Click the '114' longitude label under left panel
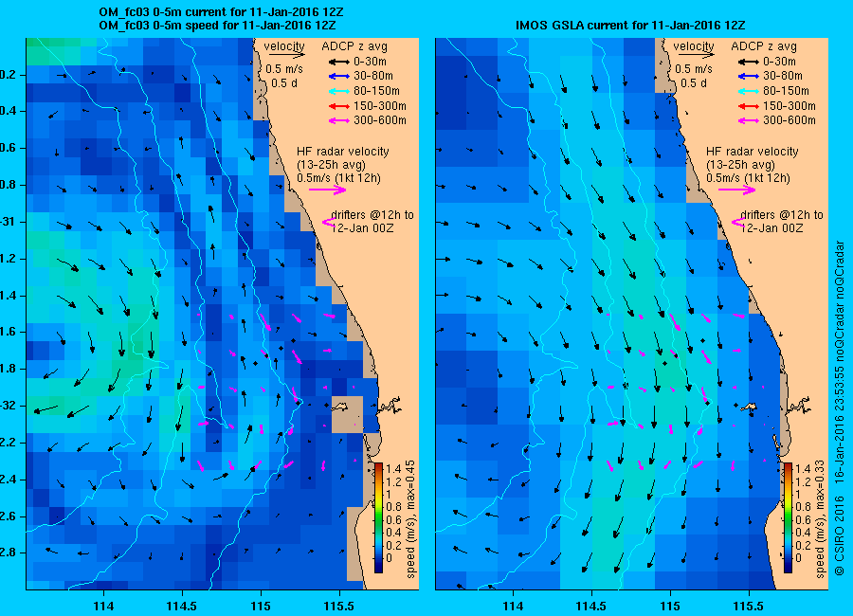Screen dimensions: 853x616 pyautogui.click(x=104, y=606)
